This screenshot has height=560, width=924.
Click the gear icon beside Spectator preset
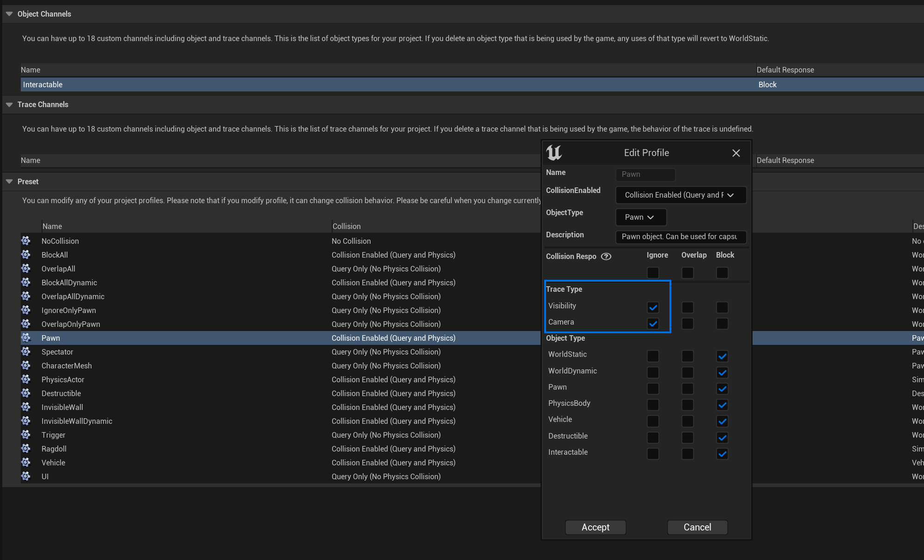(26, 351)
